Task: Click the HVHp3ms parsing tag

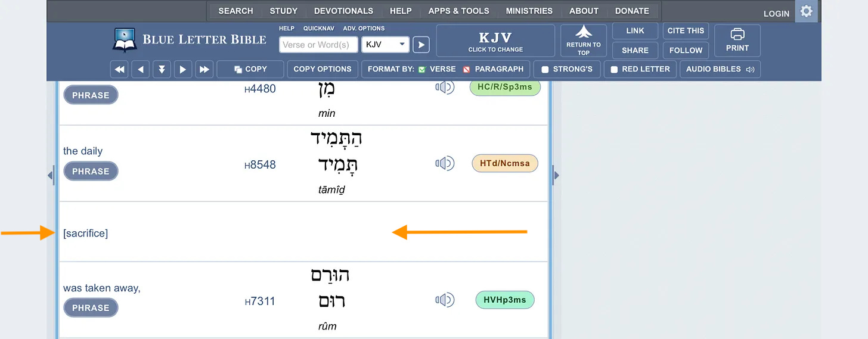Action: pos(505,300)
